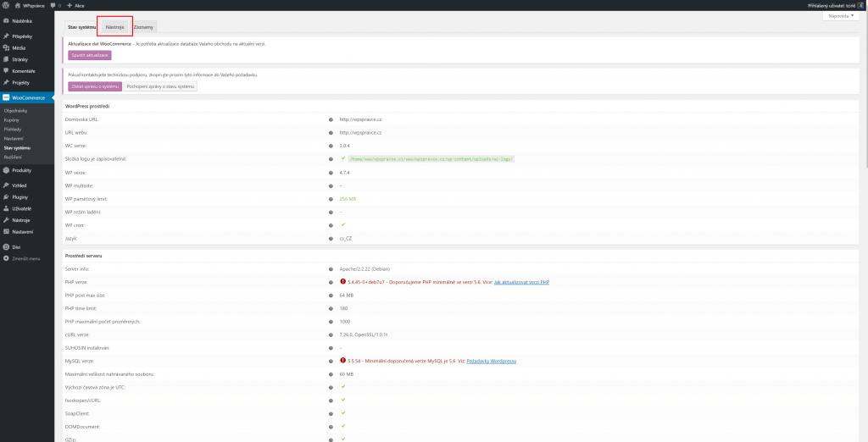
Task: Click help icon for Složka logu row
Action: coord(331,159)
